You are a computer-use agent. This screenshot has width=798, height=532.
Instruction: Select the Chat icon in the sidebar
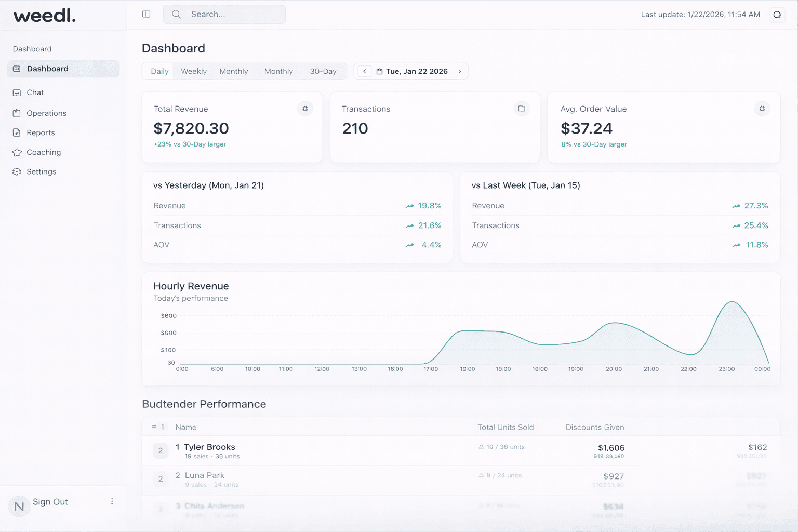pos(17,92)
